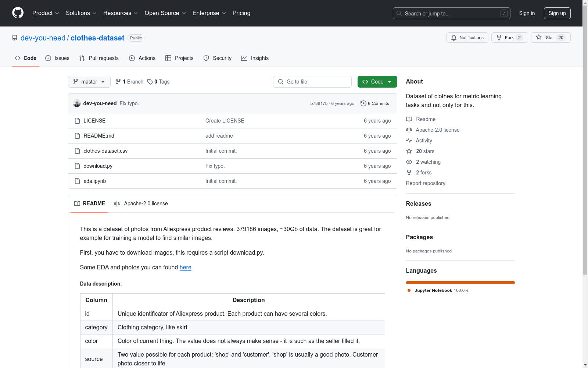Click the book icon beside Readme in About
Screen dimensions: 588x368
click(x=409, y=119)
